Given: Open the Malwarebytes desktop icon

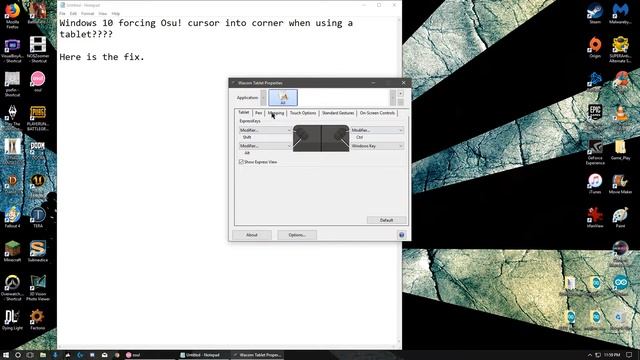Looking at the screenshot, I should [620, 13].
